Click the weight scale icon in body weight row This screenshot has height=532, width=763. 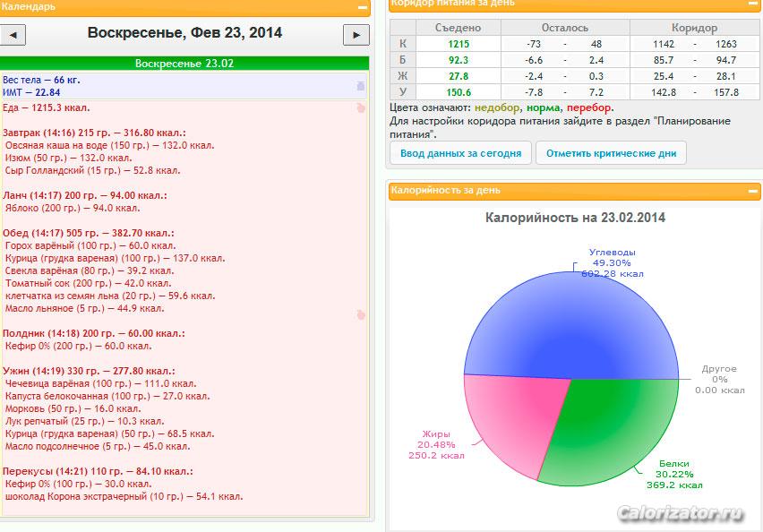tap(361, 86)
